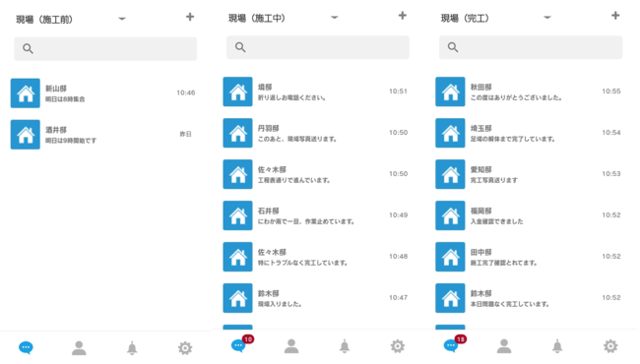Open the message 現場入りました。
The width and height of the screenshot is (640, 364).
(x=280, y=304)
